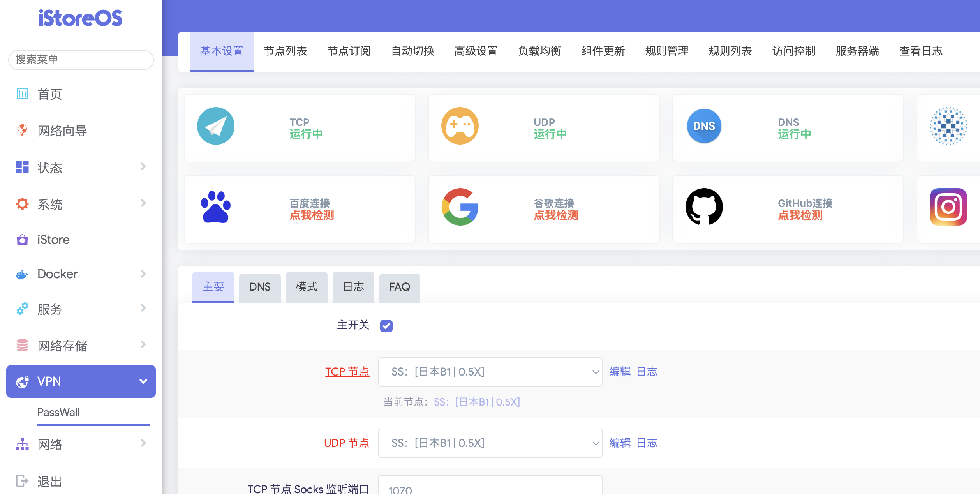The width and height of the screenshot is (980, 494).
Task: Open the 查看日志 tab
Action: click(921, 51)
